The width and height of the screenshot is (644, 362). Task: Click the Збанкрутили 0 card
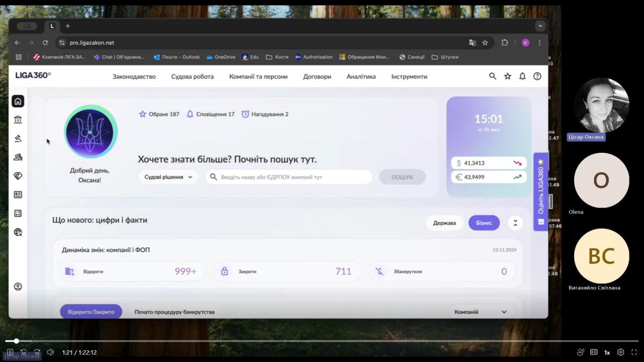pos(443,271)
